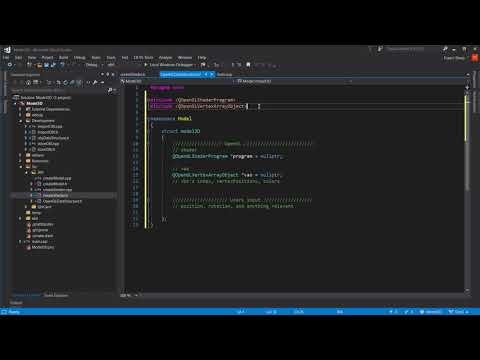The image size is (480, 360).
Task: Switch to the Solution Explorer bottom tab
Action: (x=26, y=295)
